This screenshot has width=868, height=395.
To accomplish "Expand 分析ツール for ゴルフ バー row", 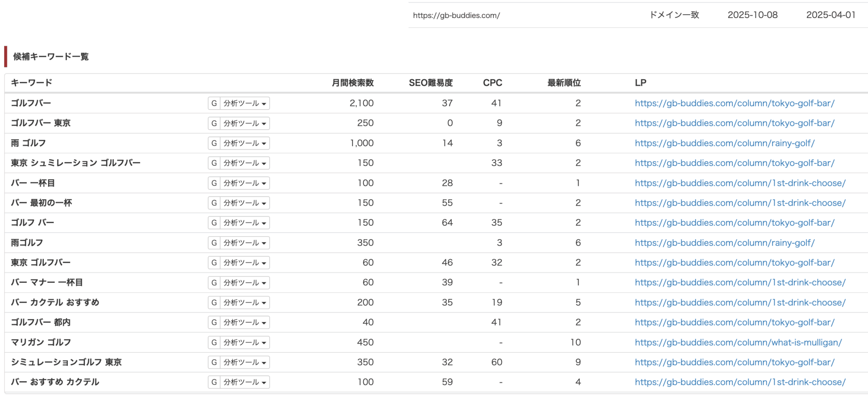I will point(245,223).
